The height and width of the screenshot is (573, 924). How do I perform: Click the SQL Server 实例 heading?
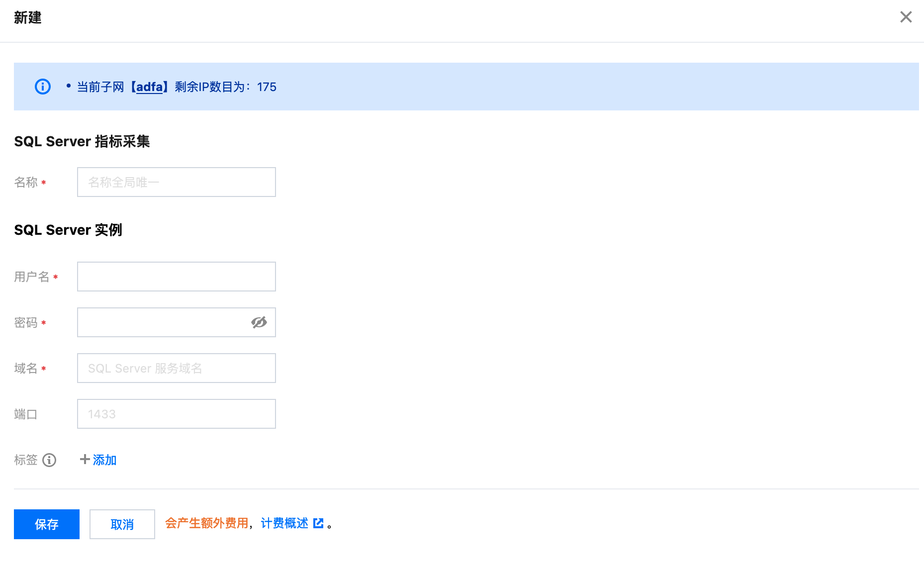tap(68, 230)
